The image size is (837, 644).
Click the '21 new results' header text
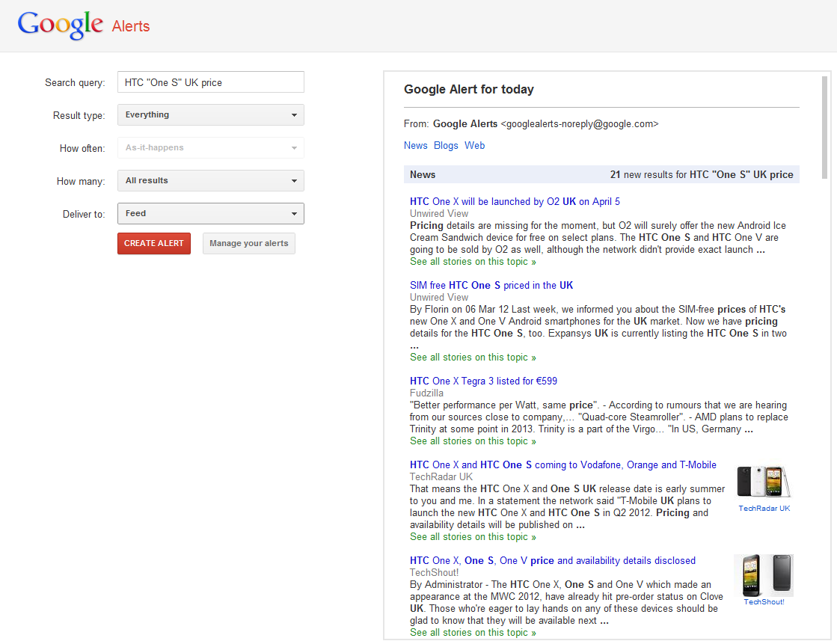(x=702, y=174)
